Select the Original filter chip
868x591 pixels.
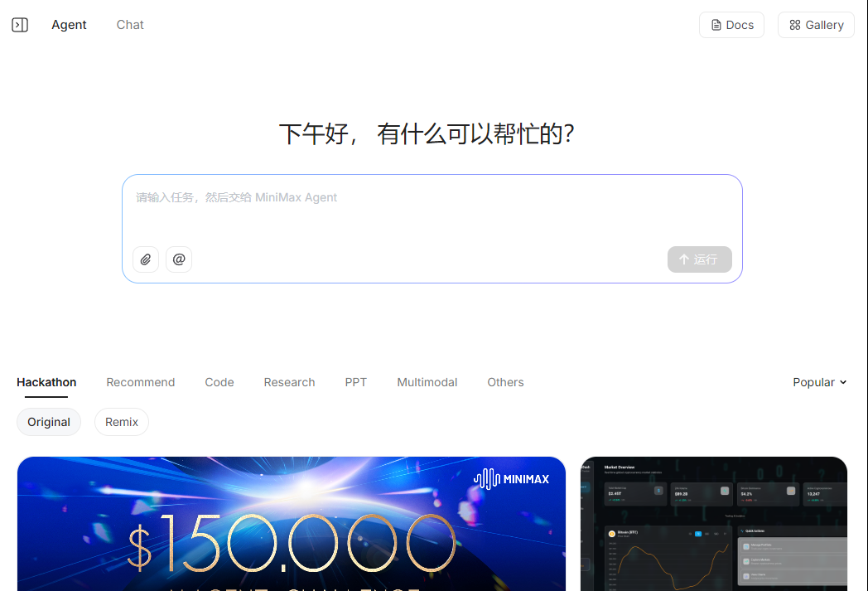point(48,422)
